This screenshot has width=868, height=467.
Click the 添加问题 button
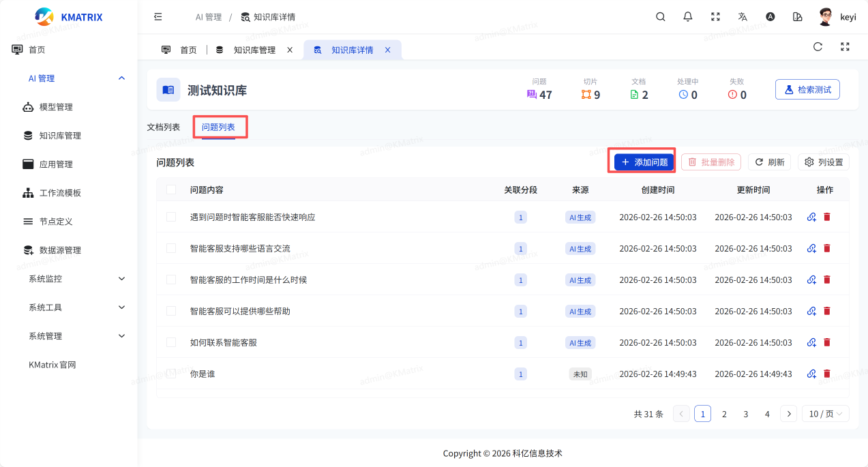pos(644,162)
